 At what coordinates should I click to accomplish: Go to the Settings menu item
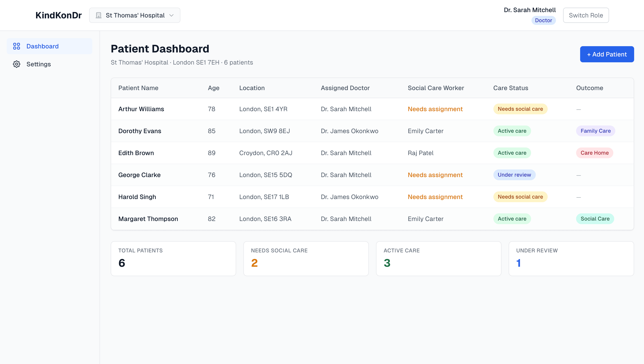(x=39, y=64)
